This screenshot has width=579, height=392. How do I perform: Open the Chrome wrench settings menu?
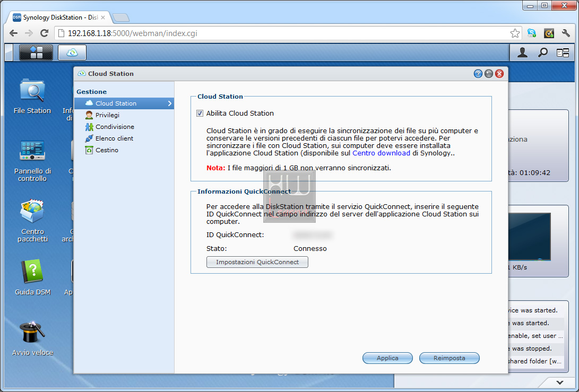pos(566,33)
